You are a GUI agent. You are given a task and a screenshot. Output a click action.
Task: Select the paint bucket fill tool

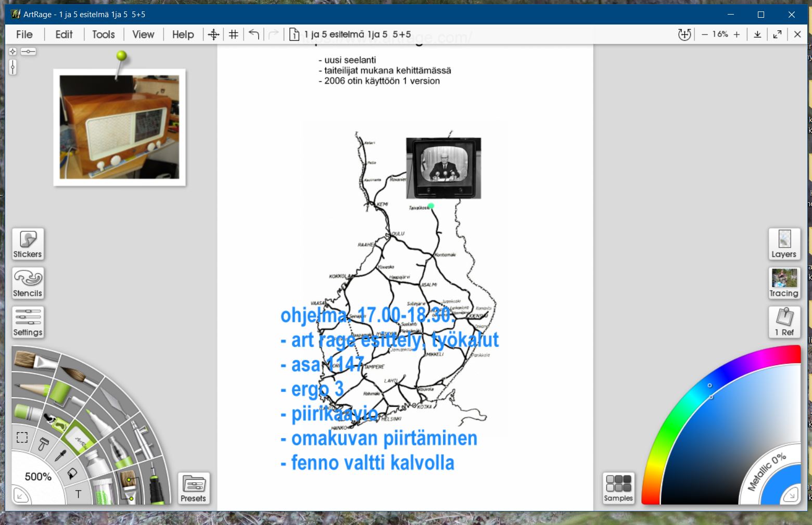pyautogui.click(x=71, y=474)
